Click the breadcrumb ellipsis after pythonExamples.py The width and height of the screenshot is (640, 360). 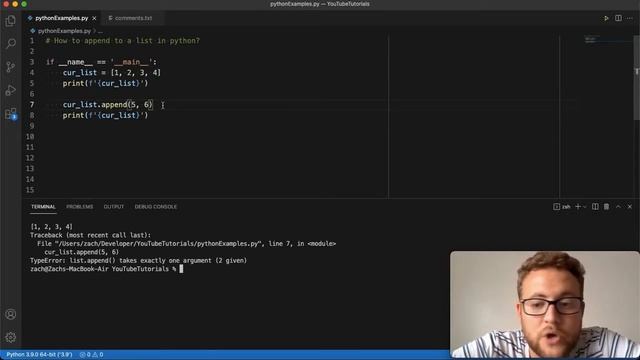pyautogui.click(x=100, y=31)
